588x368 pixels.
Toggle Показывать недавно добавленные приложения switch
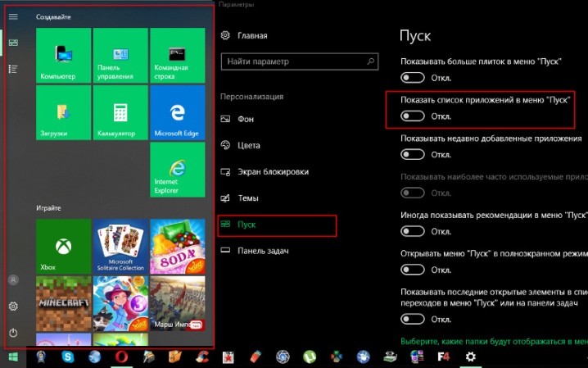tap(413, 154)
